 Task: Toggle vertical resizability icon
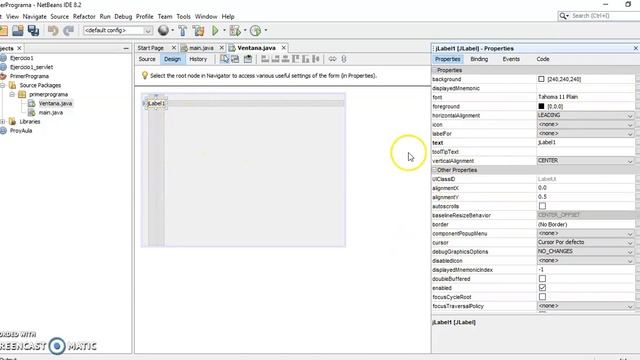click(x=344, y=59)
